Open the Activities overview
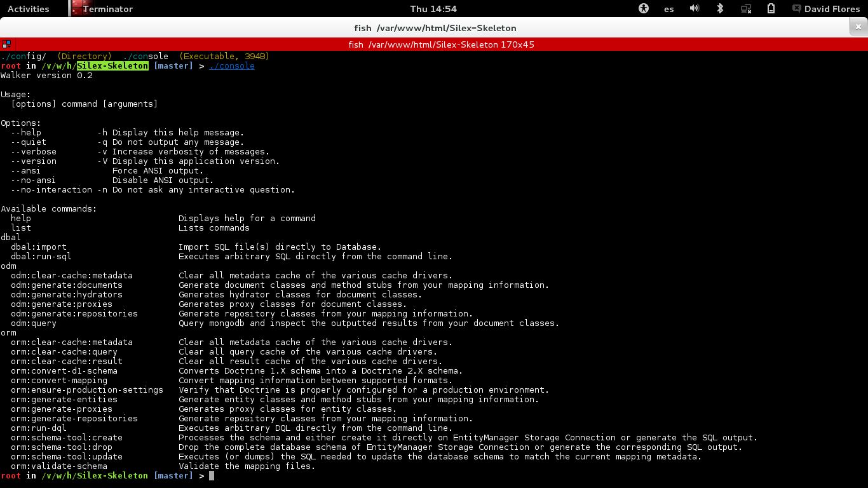 click(x=28, y=9)
